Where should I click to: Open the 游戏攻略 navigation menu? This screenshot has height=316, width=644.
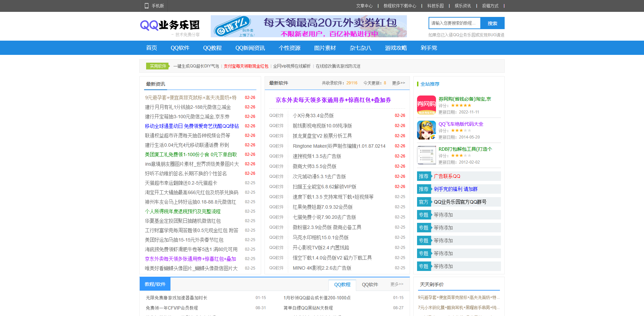(x=395, y=48)
